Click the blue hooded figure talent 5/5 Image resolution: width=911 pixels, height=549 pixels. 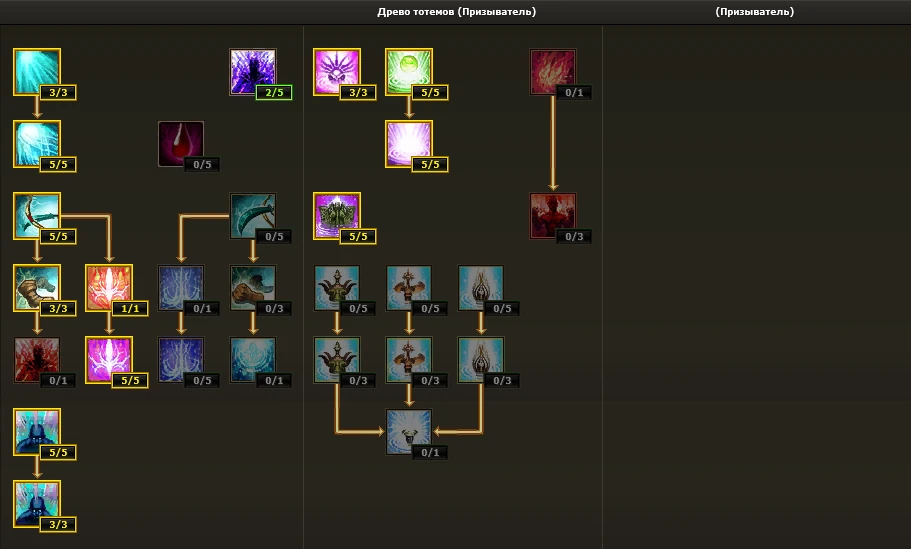point(37,432)
